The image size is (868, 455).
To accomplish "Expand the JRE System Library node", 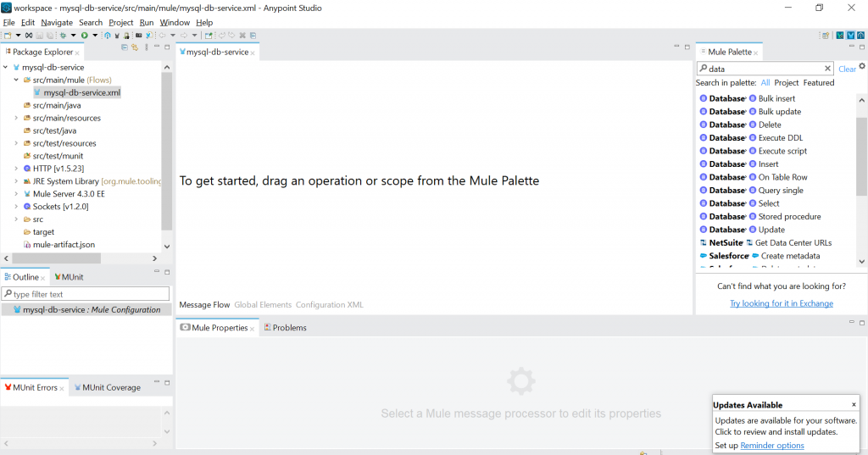I will [16, 181].
